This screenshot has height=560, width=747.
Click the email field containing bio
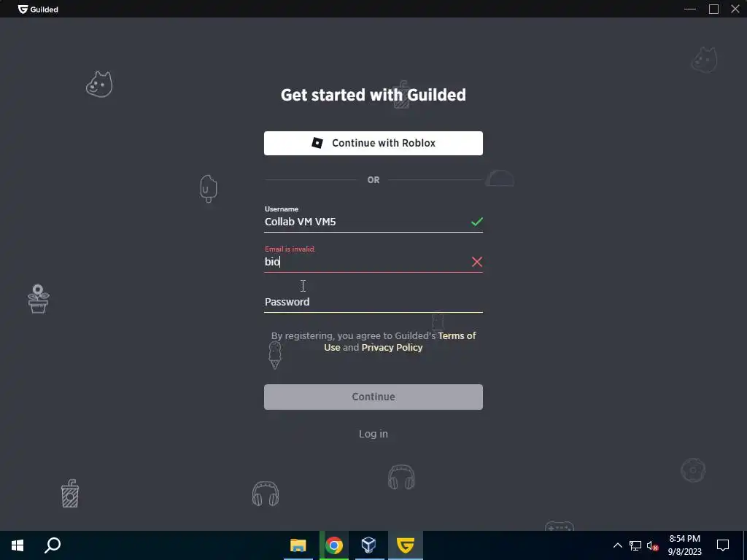tap(373, 262)
